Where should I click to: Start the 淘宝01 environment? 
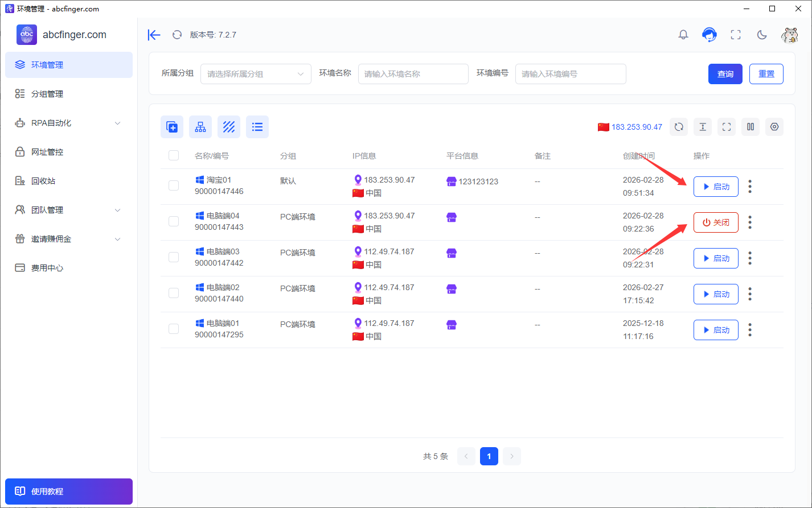716,187
